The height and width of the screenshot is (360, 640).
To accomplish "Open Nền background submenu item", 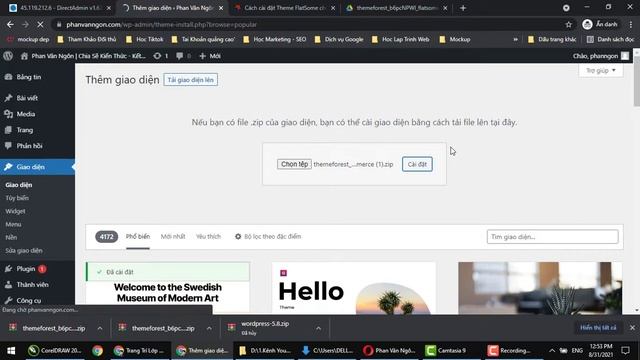I will (x=11, y=237).
